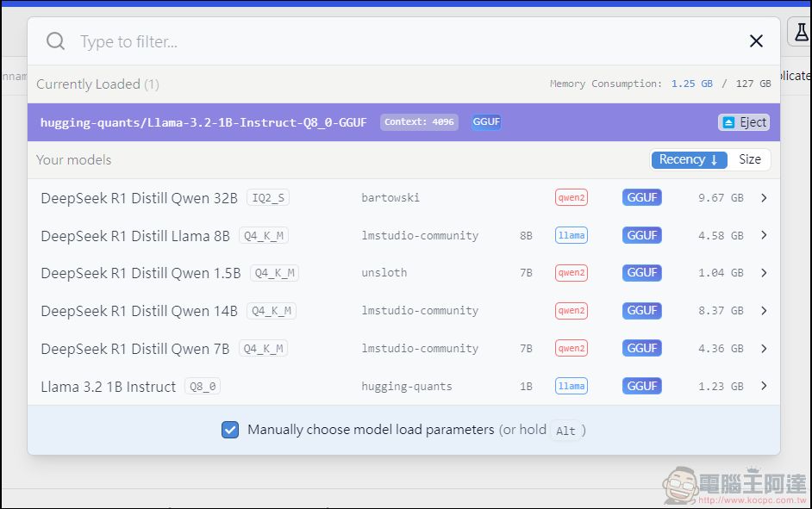Click the hugging-quants publisher name
Image resolution: width=812 pixels, height=509 pixels.
tap(407, 387)
